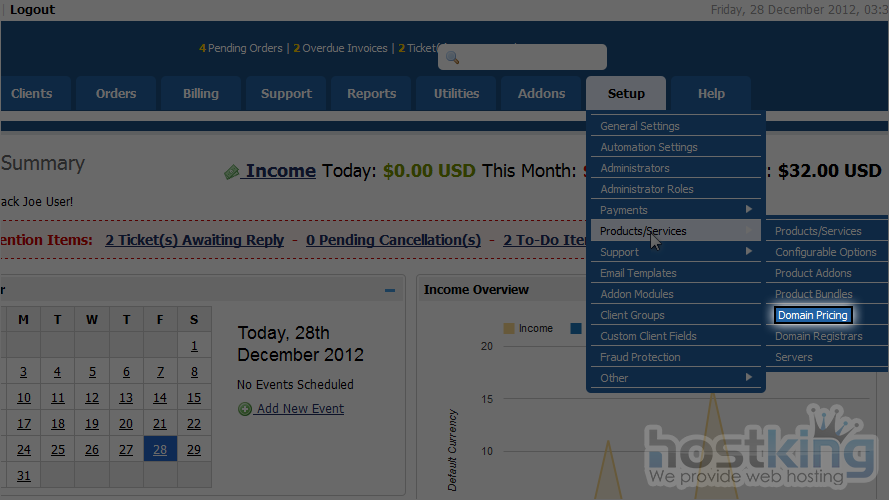Viewport: 889px width, 500px height.
Task: Expand the Payments submenu arrow
Action: [749, 210]
